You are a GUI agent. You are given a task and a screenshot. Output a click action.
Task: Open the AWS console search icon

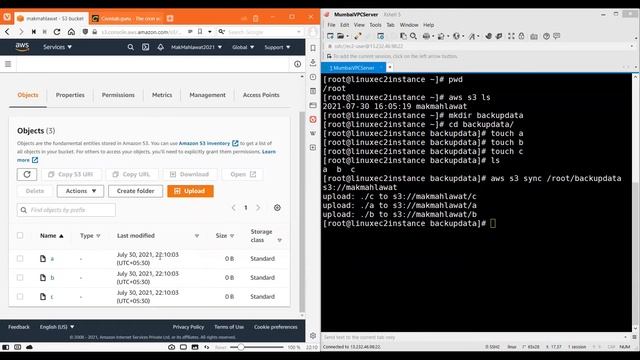pos(131,47)
